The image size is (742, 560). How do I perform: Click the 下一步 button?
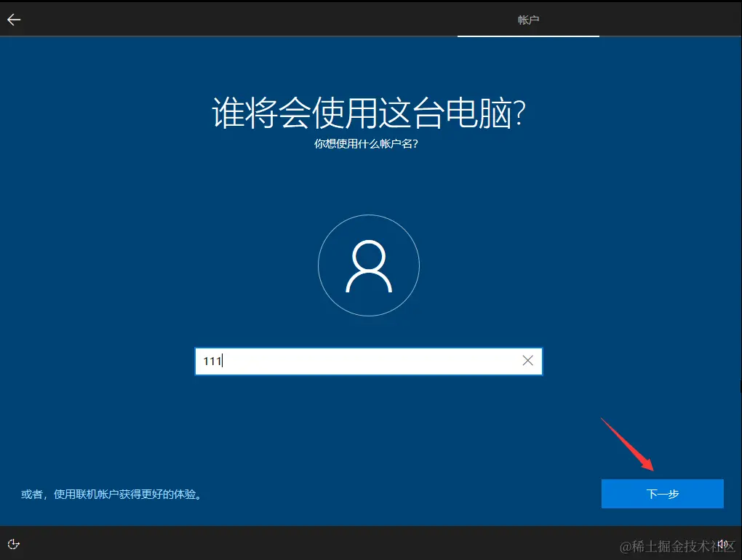(x=662, y=494)
